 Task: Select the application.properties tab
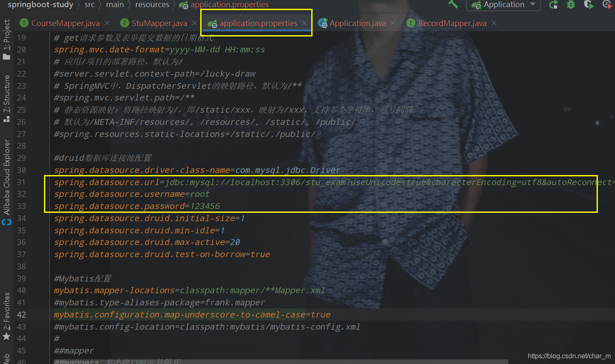(x=258, y=23)
